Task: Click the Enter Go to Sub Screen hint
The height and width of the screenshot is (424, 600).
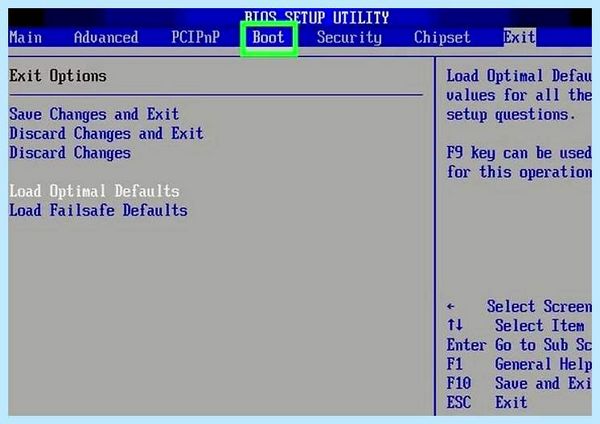Action: pyautogui.click(x=519, y=345)
